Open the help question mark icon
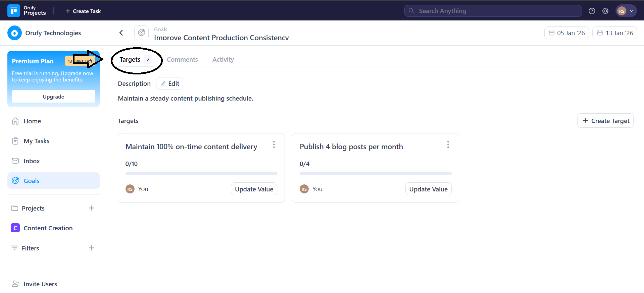 pyautogui.click(x=592, y=11)
